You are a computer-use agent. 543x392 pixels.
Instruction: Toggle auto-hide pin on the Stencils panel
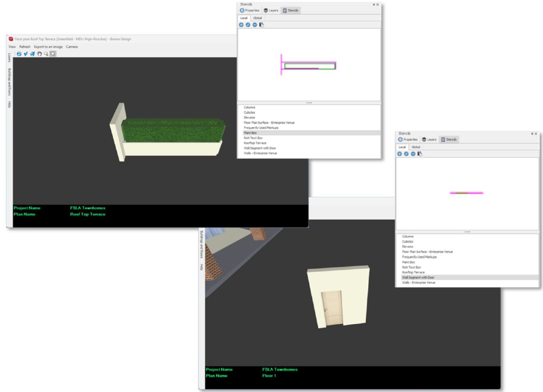pos(374,5)
